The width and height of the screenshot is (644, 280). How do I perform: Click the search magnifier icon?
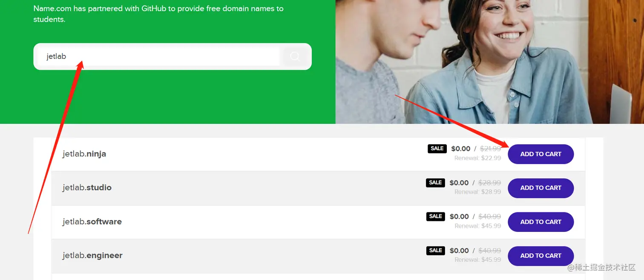point(295,56)
